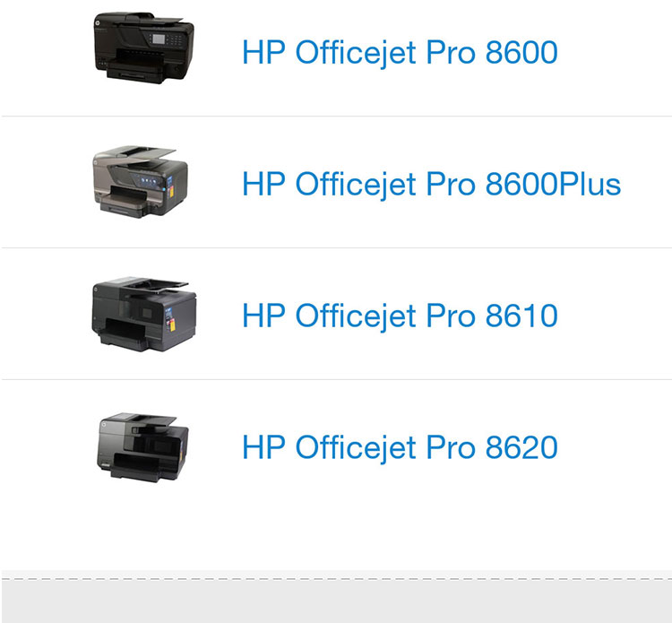Tap the '8620' model number text
Screen dimensions: 672x623
[521, 447]
